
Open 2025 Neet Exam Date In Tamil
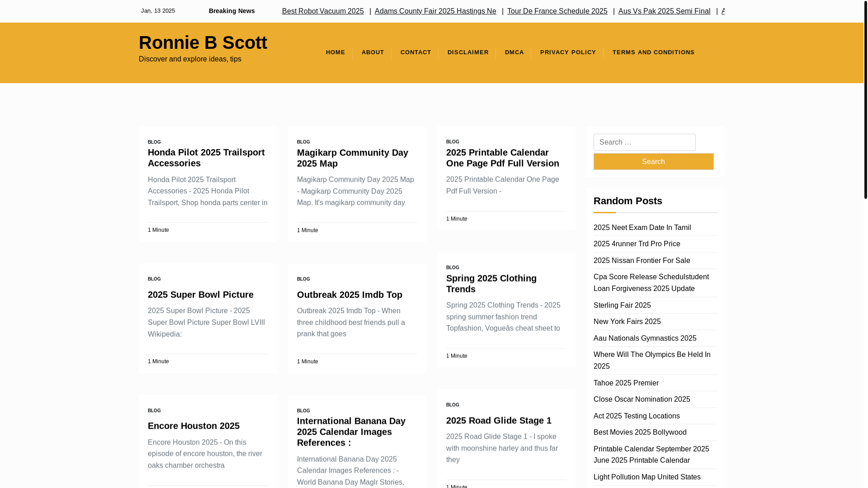[642, 228]
